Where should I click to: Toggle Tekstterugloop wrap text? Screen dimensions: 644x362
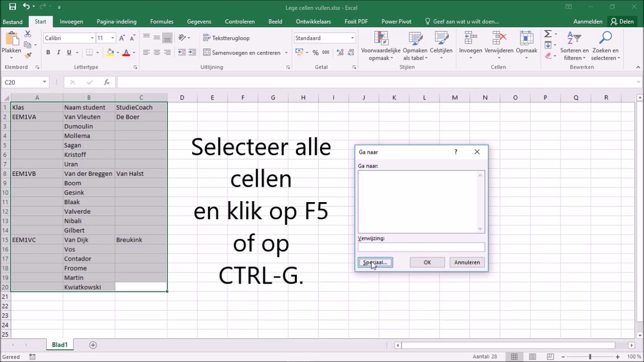[226, 38]
